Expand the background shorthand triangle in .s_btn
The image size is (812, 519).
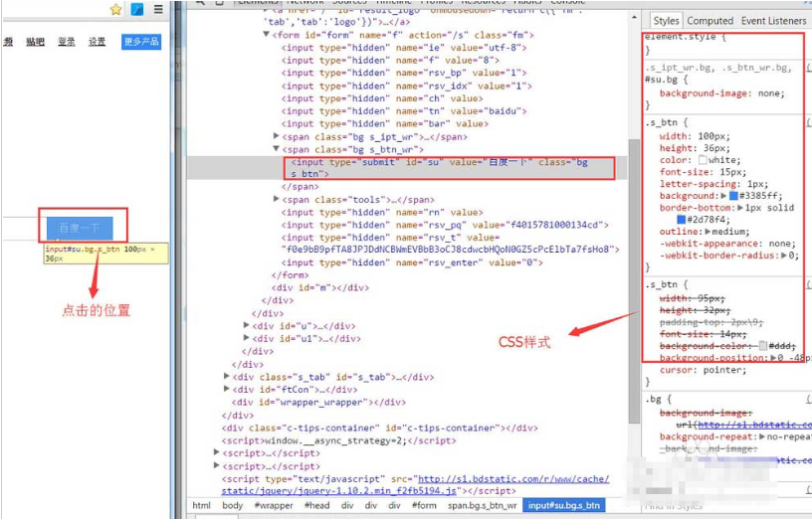(x=723, y=196)
